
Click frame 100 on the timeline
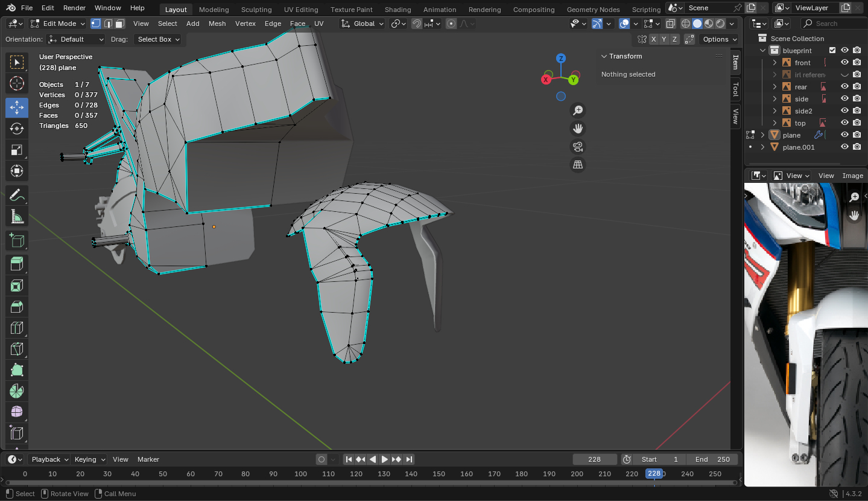point(300,474)
